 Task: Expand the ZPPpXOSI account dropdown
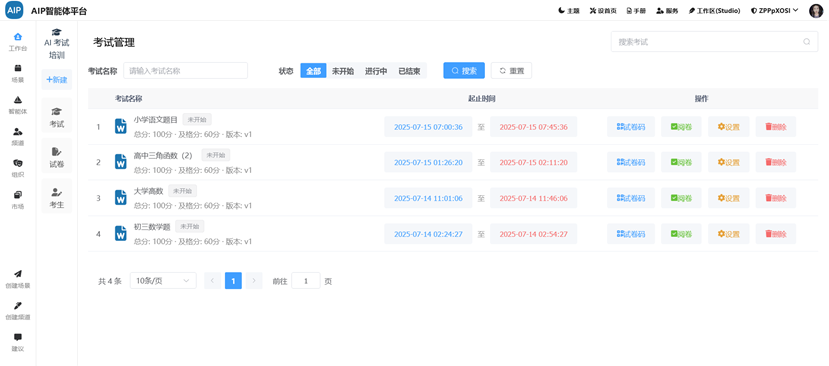coord(775,11)
